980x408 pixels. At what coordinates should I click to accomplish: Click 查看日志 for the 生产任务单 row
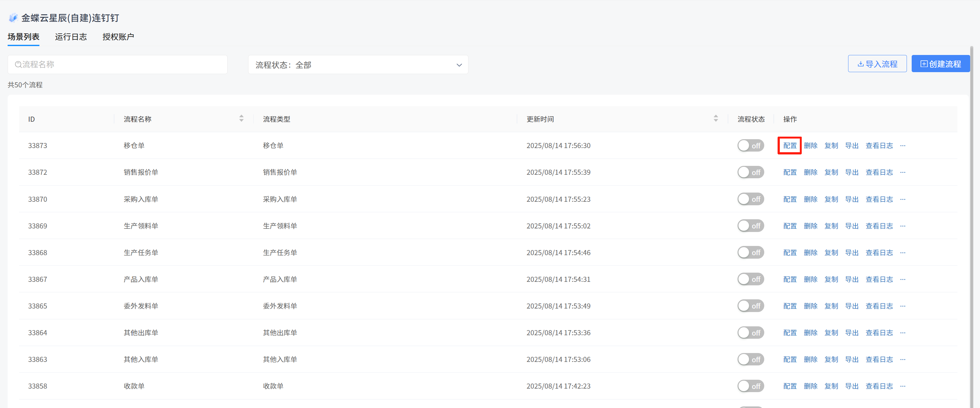pos(879,253)
